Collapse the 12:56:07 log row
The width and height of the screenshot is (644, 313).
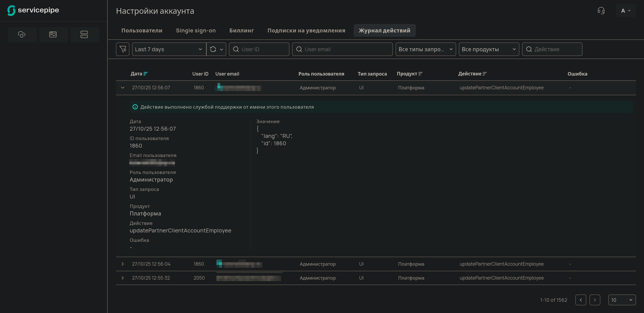click(x=123, y=88)
